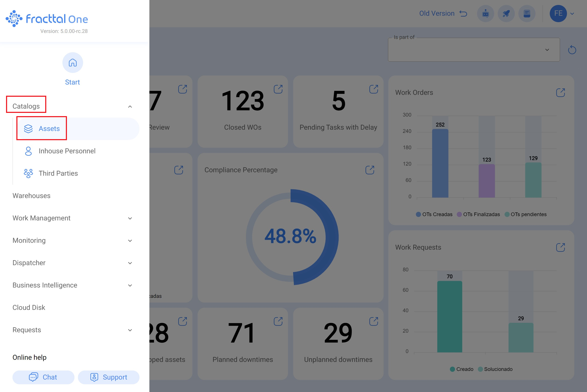The image size is (587, 392).
Task: Expand the user account chevron
Action: point(572,14)
